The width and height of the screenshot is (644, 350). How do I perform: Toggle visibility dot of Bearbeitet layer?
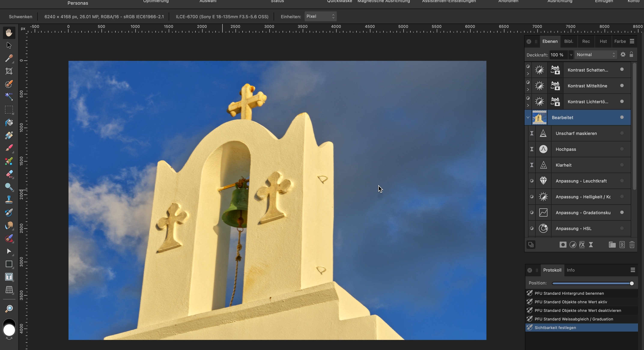pyautogui.click(x=622, y=117)
